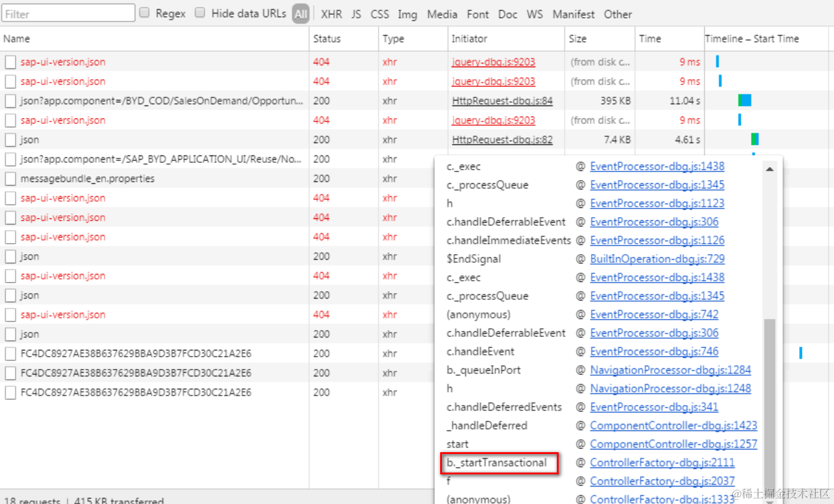Filter requests by CSS
This screenshot has height=504, width=834.
pos(380,14)
